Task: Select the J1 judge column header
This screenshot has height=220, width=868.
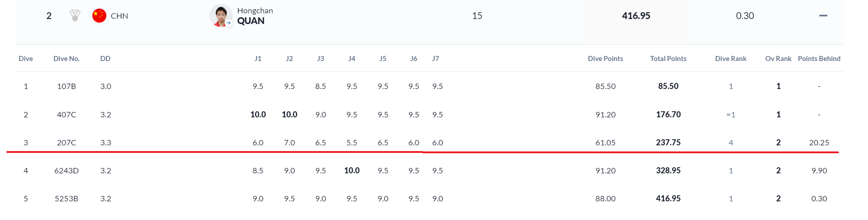Action: tap(258, 58)
